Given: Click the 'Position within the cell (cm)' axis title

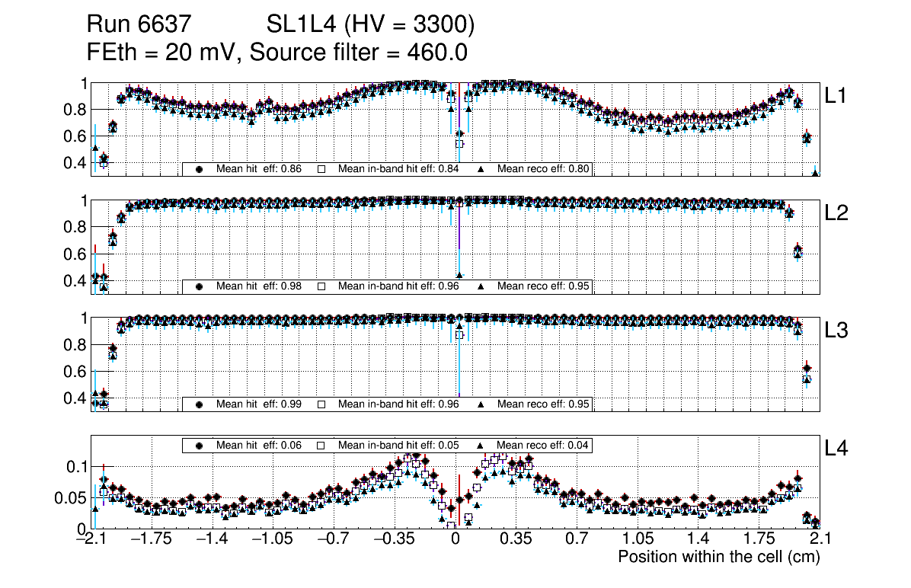Looking at the screenshot, I should pyautogui.click(x=718, y=557).
